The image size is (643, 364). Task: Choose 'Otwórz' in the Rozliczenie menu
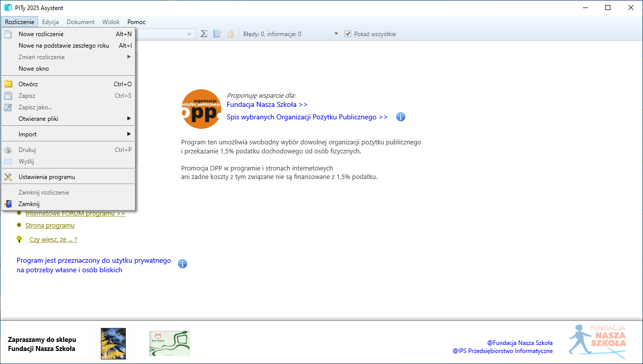(28, 84)
